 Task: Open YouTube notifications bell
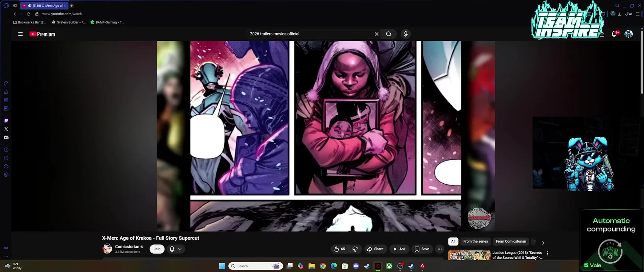click(615, 34)
